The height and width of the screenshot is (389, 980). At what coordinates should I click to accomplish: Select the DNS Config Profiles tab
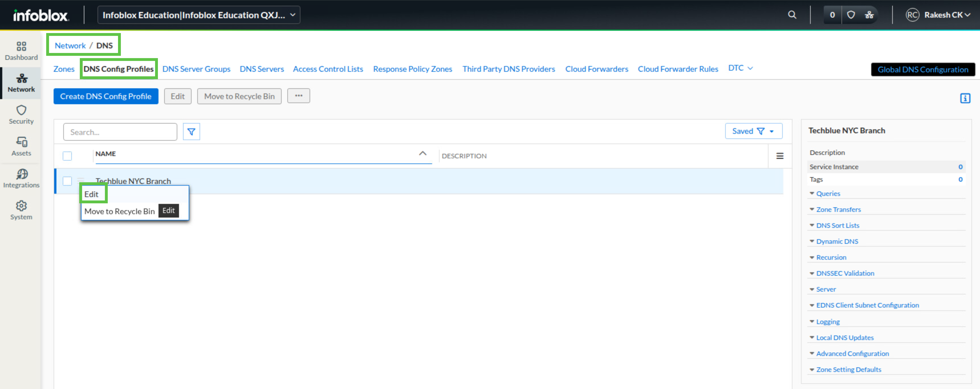click(x=118, y=69)
